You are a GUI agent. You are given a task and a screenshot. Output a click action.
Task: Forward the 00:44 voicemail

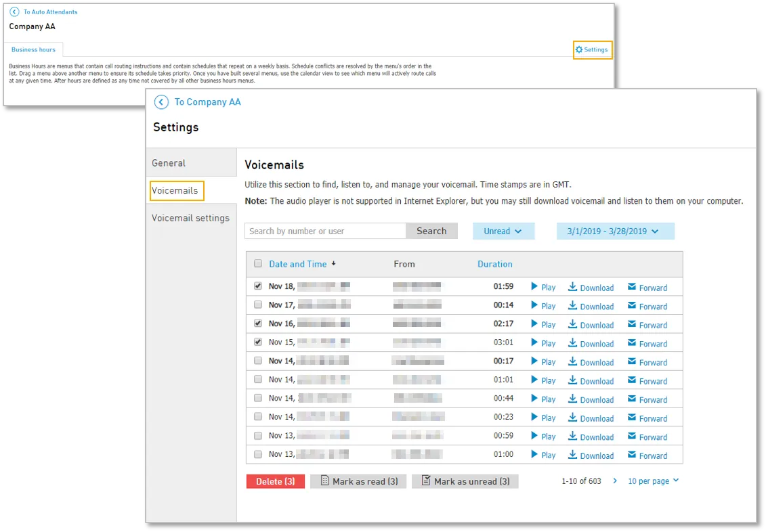pyautogui.click(x=647, y=399)
